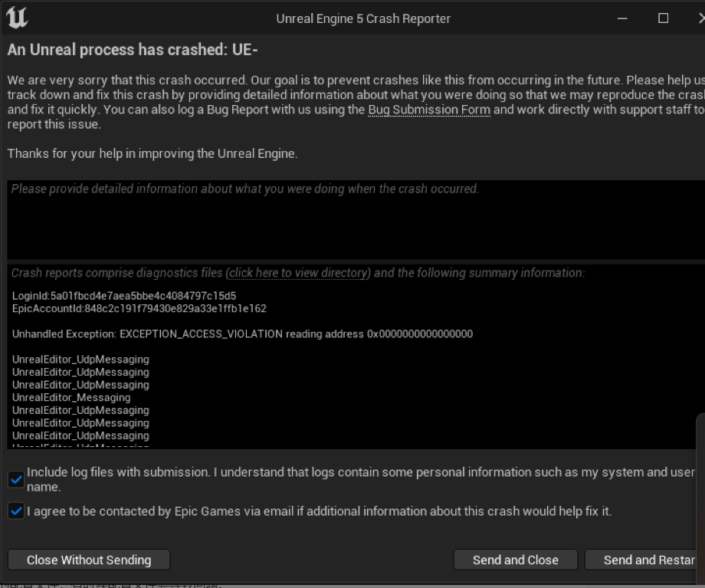The height and width of the screenshot is (588, 705).
Task: Open the Bug Submission Form link
Action: (x=429, y=110)
